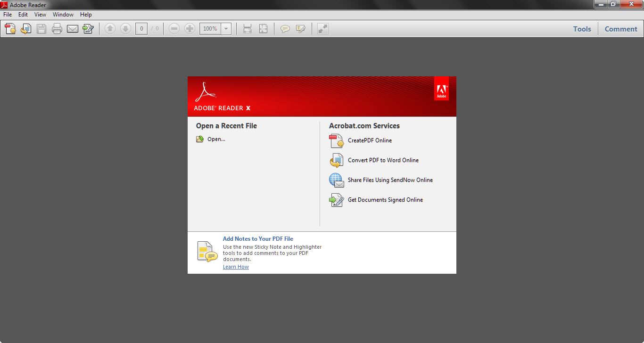Open the File menu
Image resolution: width=644 pixels, height=343 pixels.
point(8,15)
